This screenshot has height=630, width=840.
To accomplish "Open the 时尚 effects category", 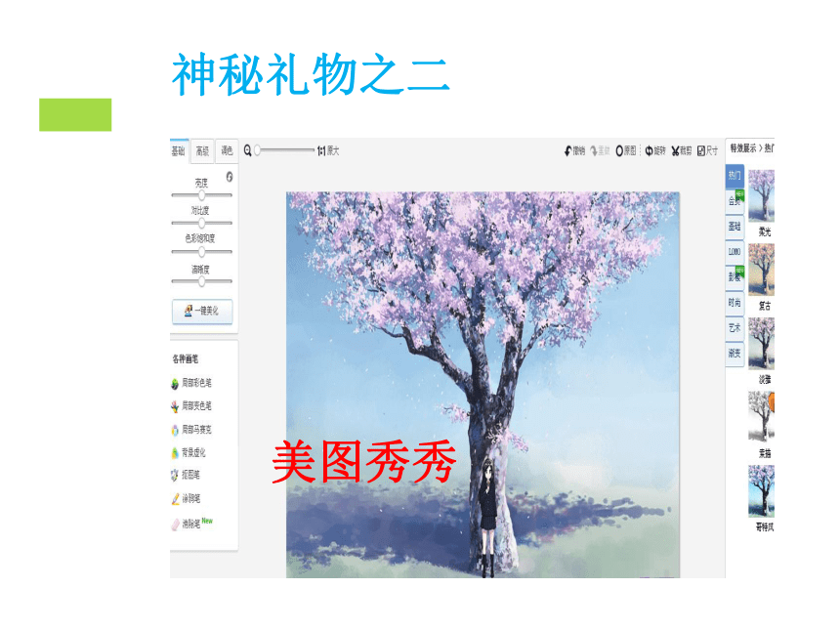I will (x=735, y=302).
